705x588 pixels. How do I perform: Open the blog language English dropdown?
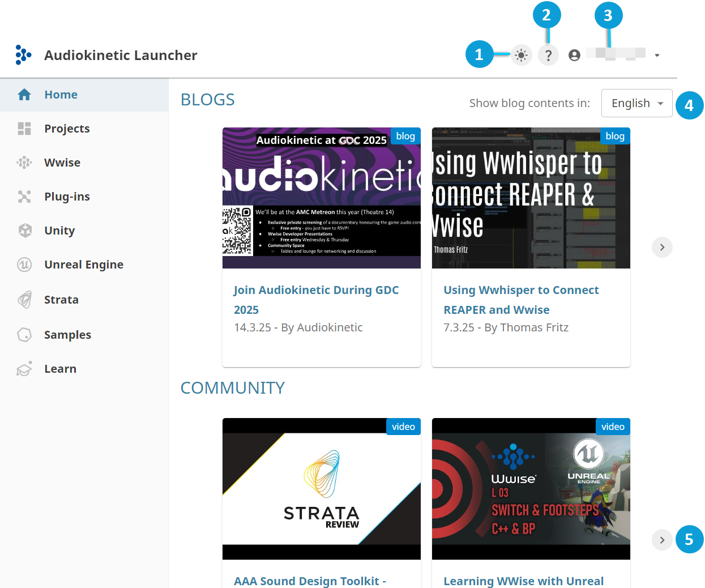(636, 103)
